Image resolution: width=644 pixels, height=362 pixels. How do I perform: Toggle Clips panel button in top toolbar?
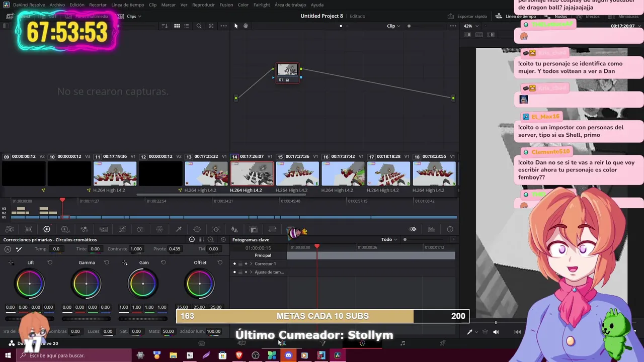(127, 16)
